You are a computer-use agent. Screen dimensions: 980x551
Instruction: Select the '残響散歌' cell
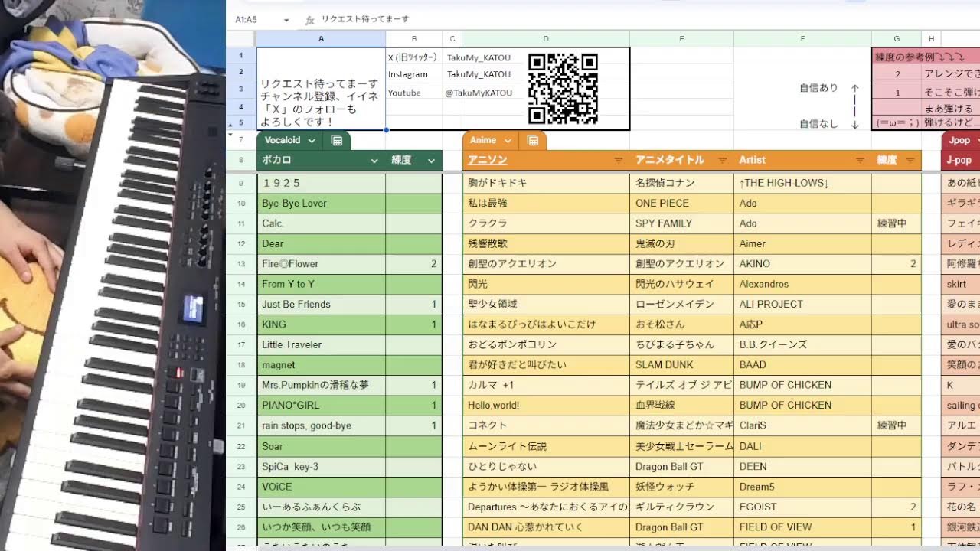coord(546,244)
